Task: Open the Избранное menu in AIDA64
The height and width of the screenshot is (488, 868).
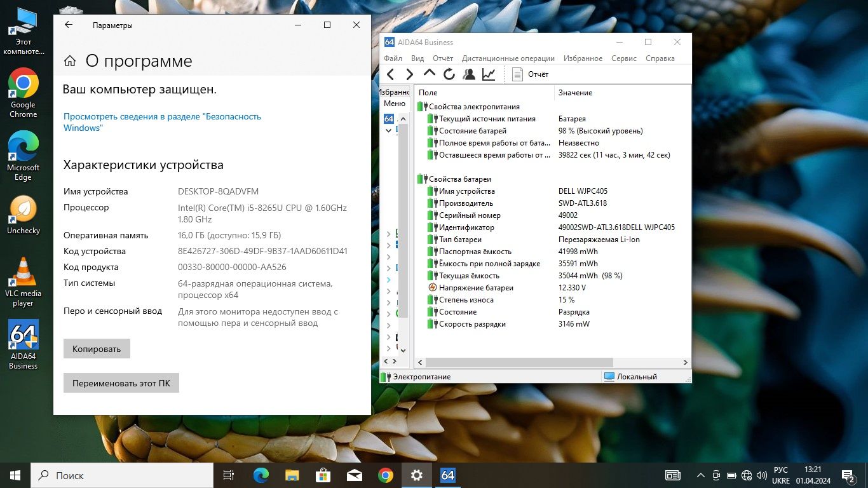Action: point(583,58)
